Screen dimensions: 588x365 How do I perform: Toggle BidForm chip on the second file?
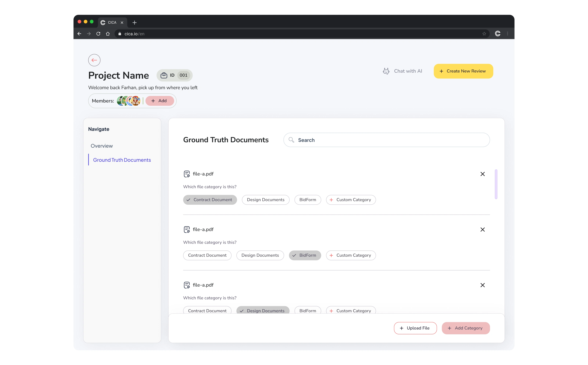[x=305, y=255]
